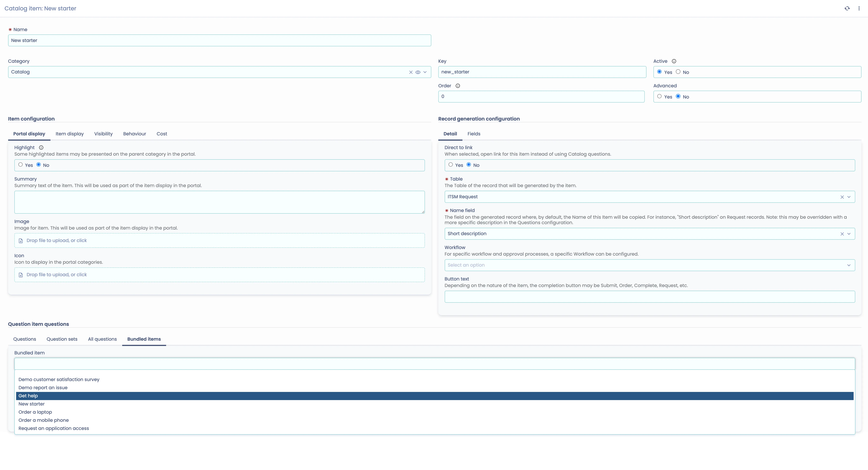Screen dimensions: 868x470
Task: Select the Bundled items tab
Action: click(144, 339)
